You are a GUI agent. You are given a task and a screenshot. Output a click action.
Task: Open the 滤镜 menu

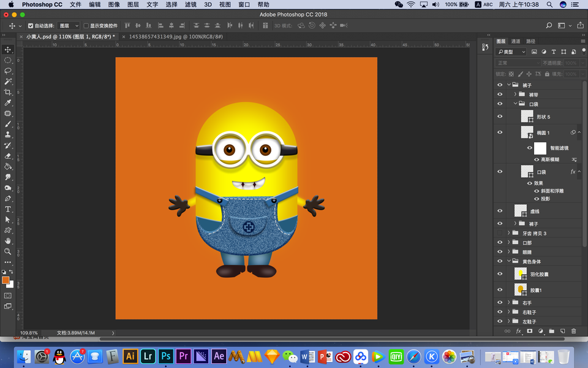tap(190, 4)
